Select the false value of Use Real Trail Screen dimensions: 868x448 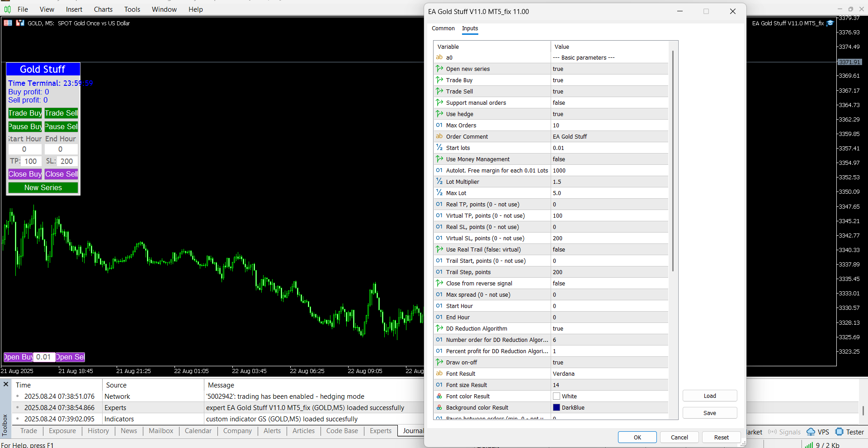point(609,249)
